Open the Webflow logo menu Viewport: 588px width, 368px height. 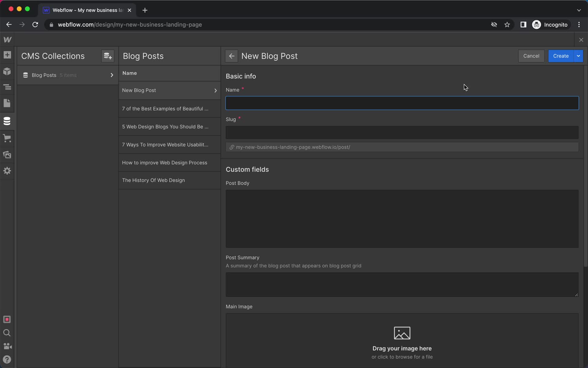pyautogui.click(x=7, y=40)
